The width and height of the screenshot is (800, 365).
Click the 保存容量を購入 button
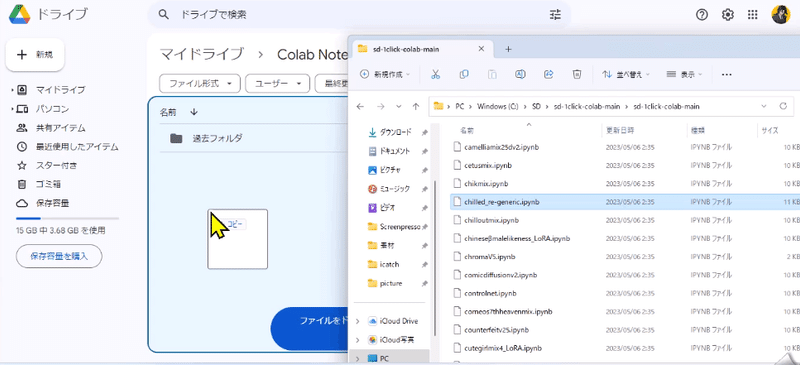(59, 256)
